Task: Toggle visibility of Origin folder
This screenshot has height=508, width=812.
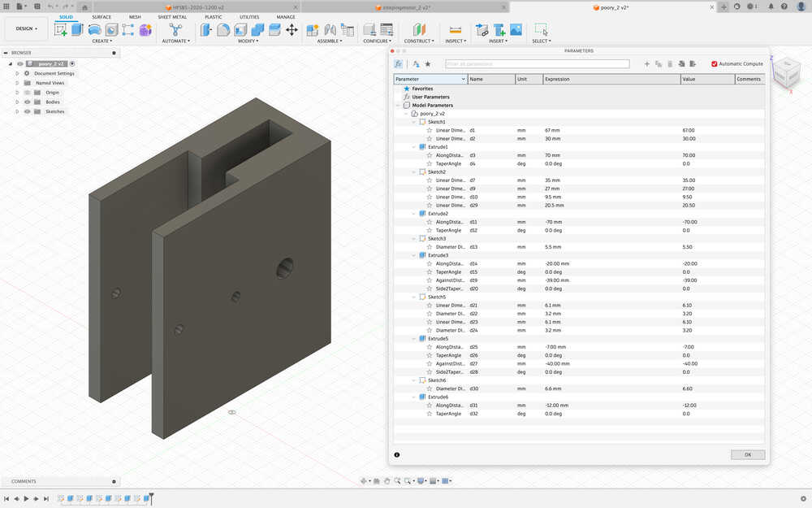Action: [x=28, y=93]
